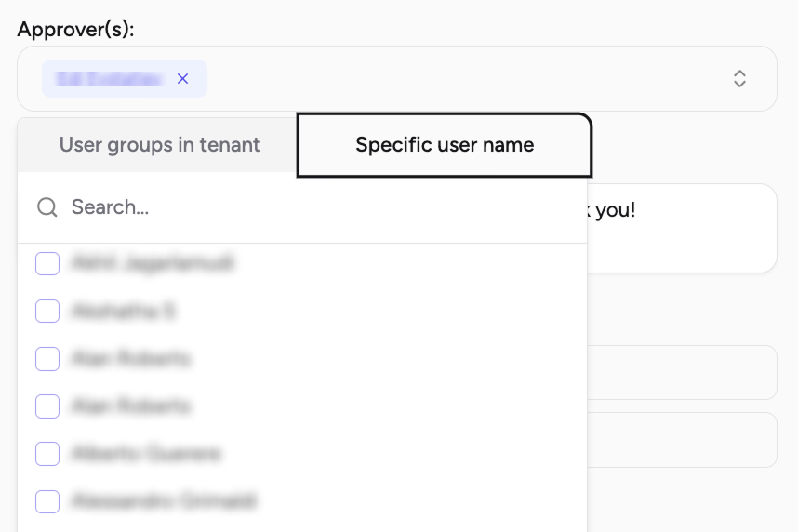
Task: Check the last visible user checkbox
Action: point(47,501)
